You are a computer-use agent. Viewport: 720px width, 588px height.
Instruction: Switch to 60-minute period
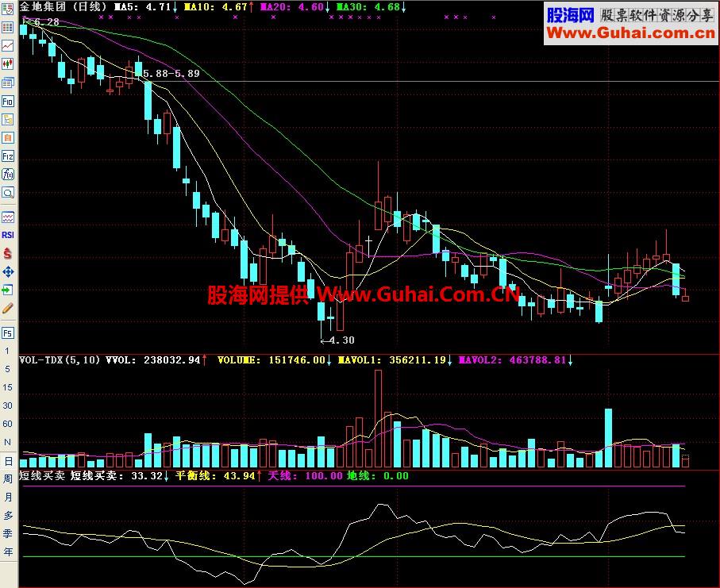coord(7,424)
